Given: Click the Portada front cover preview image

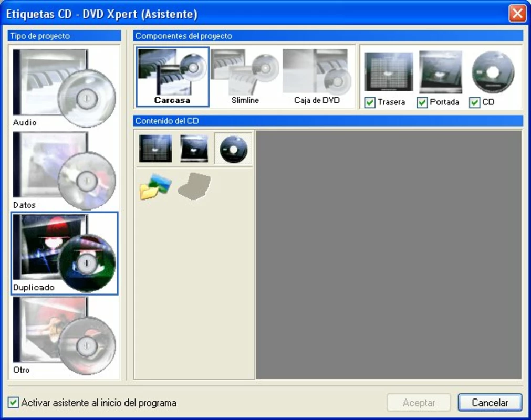Looking at the screenshot, I should [x=441, y=72].
